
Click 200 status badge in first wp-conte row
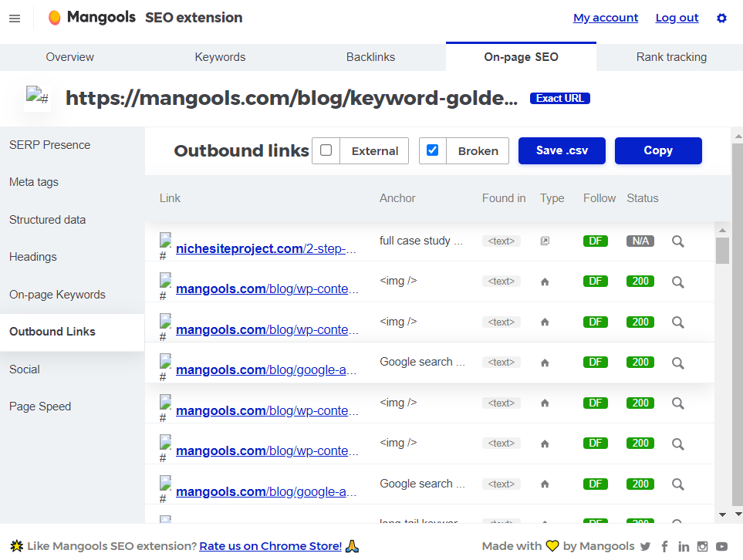pos(640,282)
